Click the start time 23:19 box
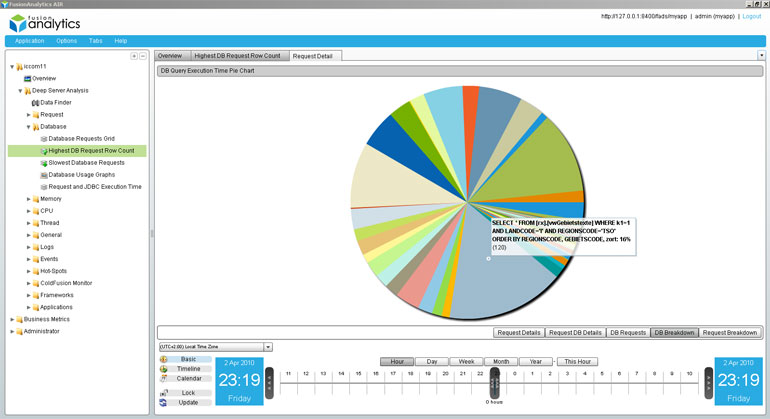Screen dimensions: 770x419 (239, 381)
